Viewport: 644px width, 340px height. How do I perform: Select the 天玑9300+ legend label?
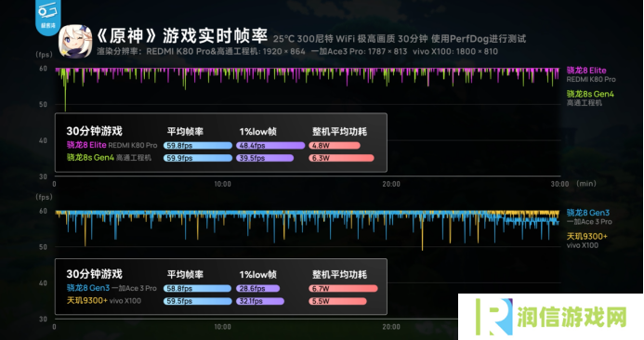[x=586, y=236]
